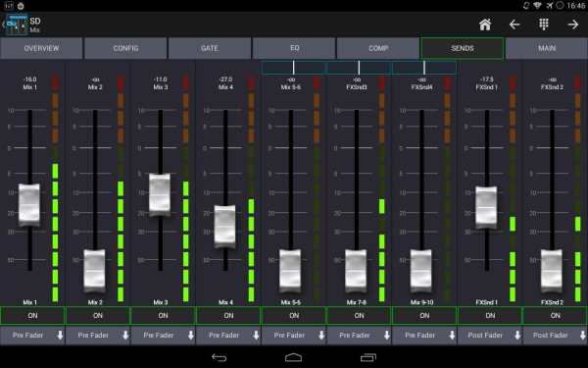588x368 pixels.
Task: Open Mix 5-6 Pre Fader dropdown
Action: (294, 336)
